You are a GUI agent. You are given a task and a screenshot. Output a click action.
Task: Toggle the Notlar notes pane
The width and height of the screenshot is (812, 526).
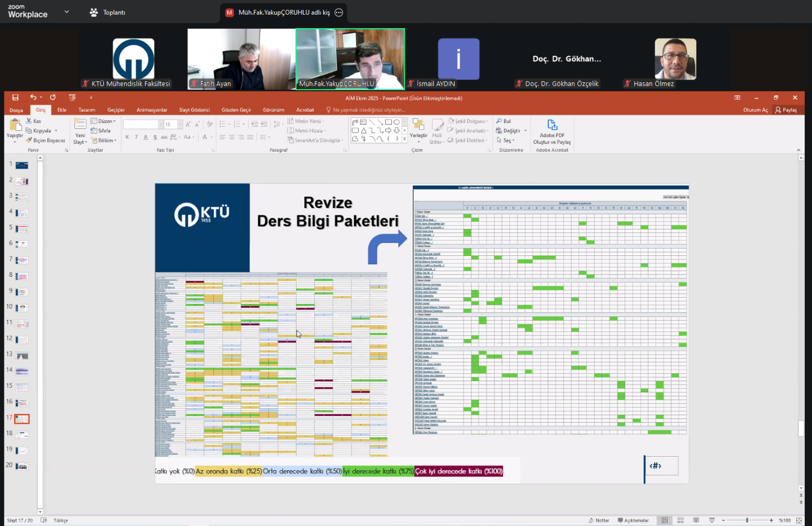point(599,520)
